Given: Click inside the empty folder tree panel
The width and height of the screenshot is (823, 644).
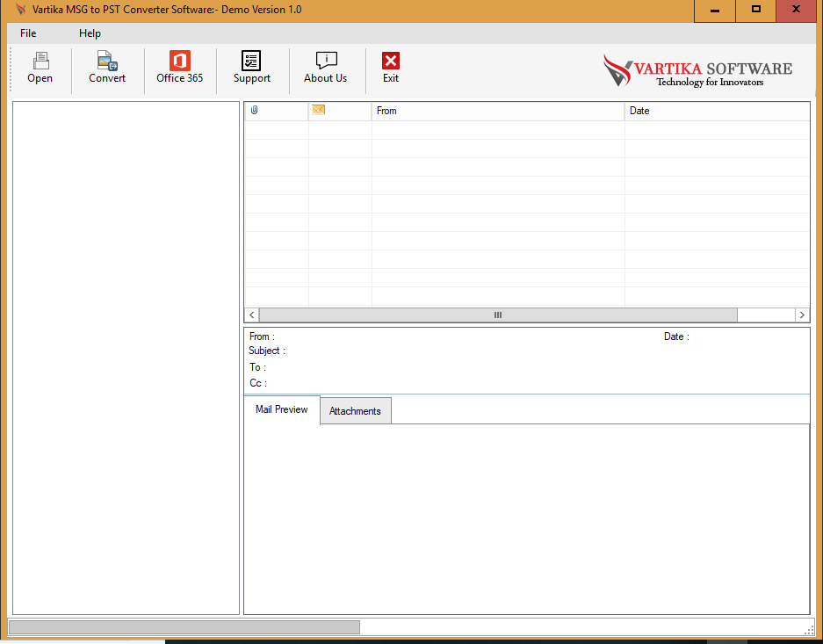Looking at the screenshot, I should pyautogui.click(x=126, y=358).
